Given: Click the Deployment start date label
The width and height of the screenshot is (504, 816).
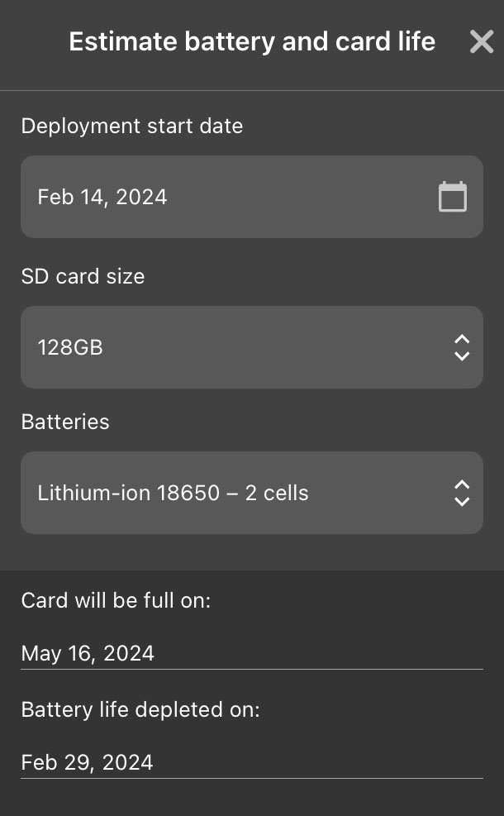Looking at the screenshot, I should pyautogui.click(x=131, y=126).
